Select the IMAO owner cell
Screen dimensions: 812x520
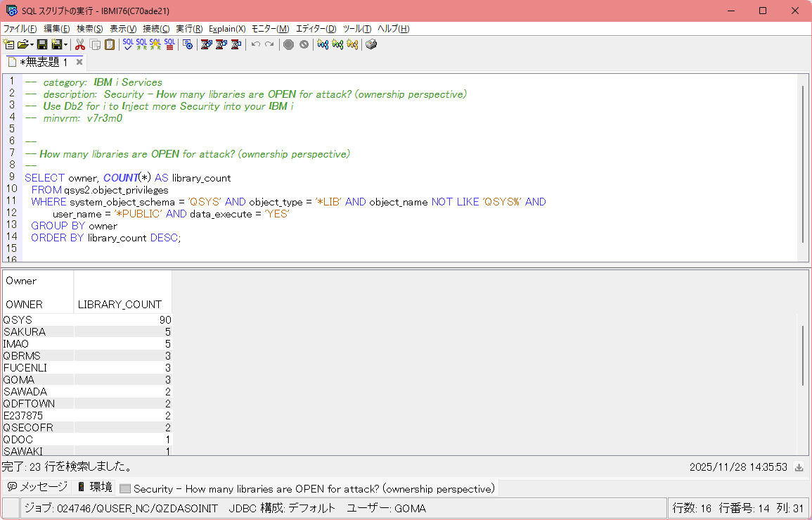(38, 343)
